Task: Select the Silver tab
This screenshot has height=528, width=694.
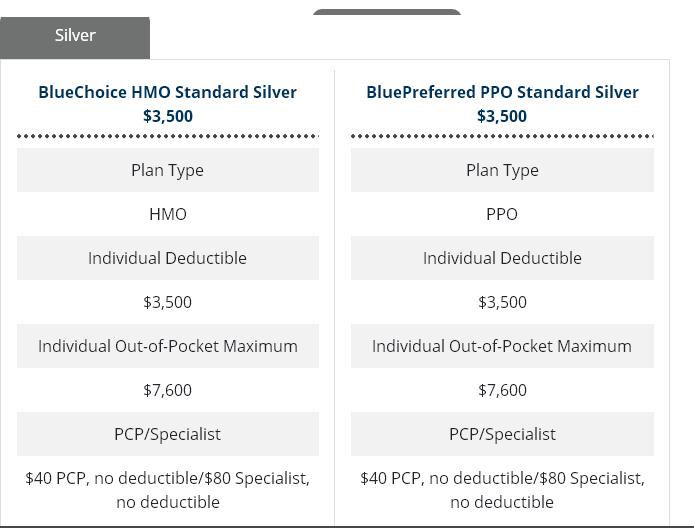Action: 75,36
